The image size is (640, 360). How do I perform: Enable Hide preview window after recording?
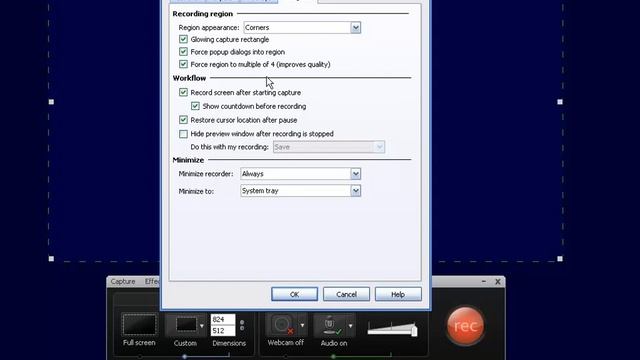tap(183, 134)
